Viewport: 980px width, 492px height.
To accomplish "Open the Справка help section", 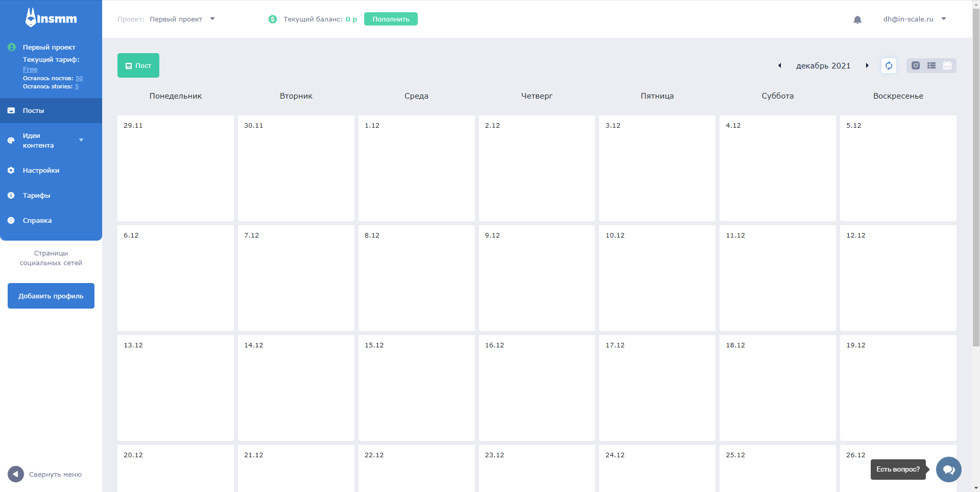I will (51, 220).
